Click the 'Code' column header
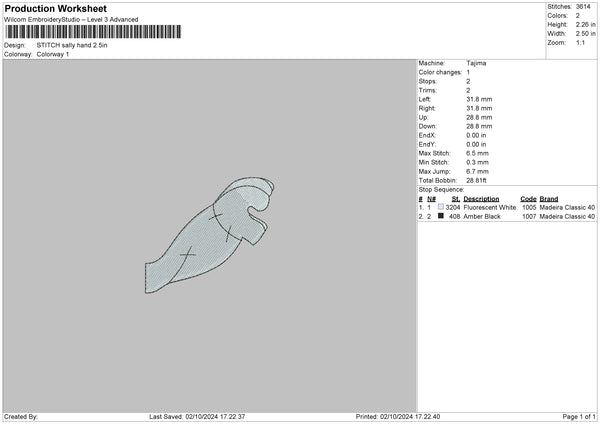The image size is (600, 424). click(x=528, y=199)
